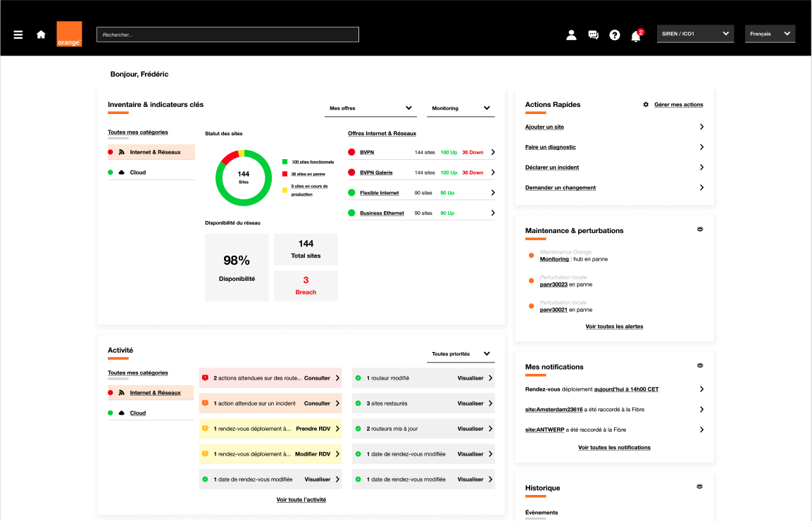Image resolution: width=812 pixels, height=521 pixels.
Task: Click the Rechercher search field
Action: [227, 34]
